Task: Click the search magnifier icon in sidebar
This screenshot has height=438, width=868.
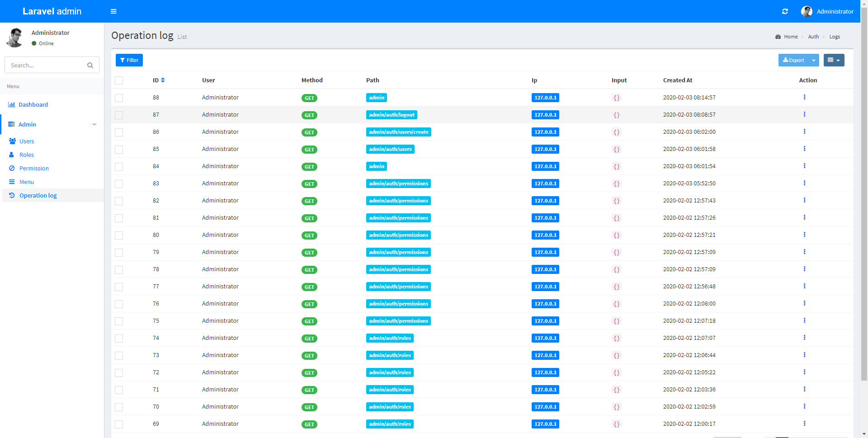Action: [90, 65]
